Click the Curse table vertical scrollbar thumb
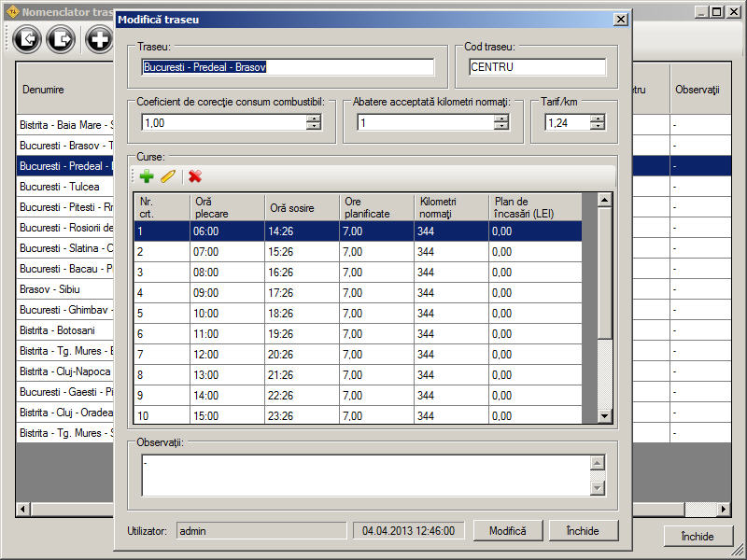This screenshot has height=560, width=747. click(604, 273)
